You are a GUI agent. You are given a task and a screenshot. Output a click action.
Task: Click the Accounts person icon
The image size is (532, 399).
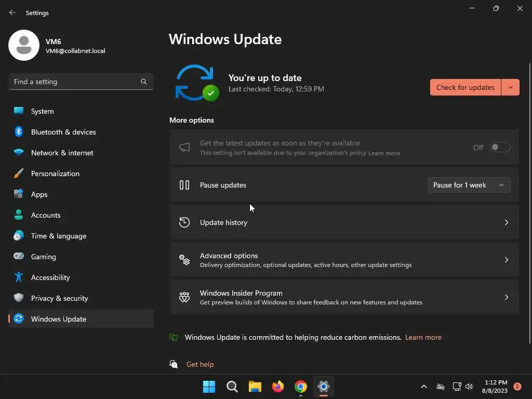click(x=19, y=215)
